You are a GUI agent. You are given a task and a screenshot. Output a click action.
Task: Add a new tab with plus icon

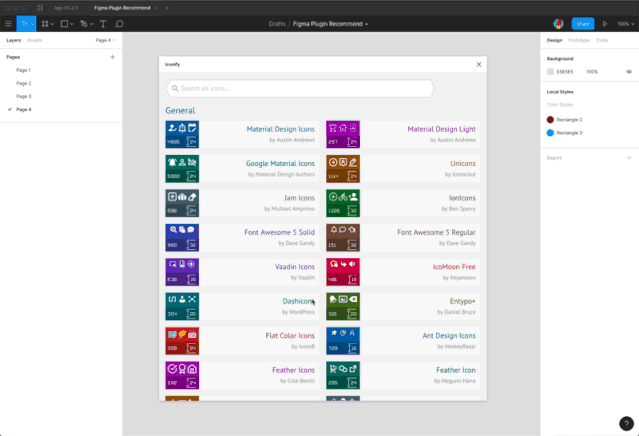167,8
